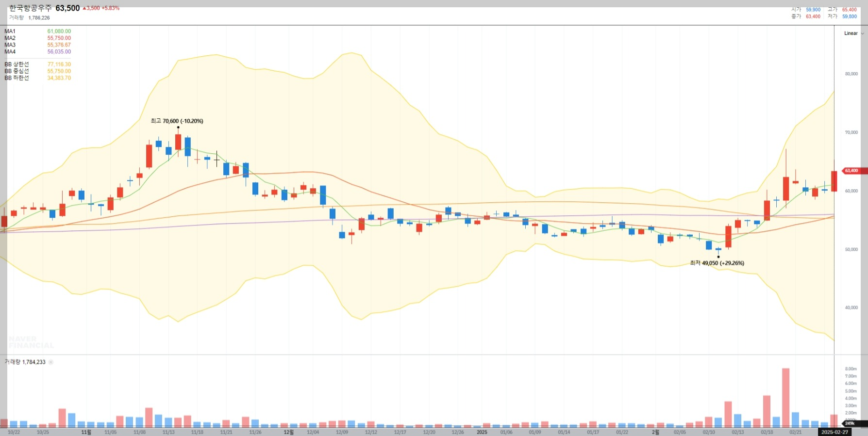Click the 11월 month label on time axis

86,432
